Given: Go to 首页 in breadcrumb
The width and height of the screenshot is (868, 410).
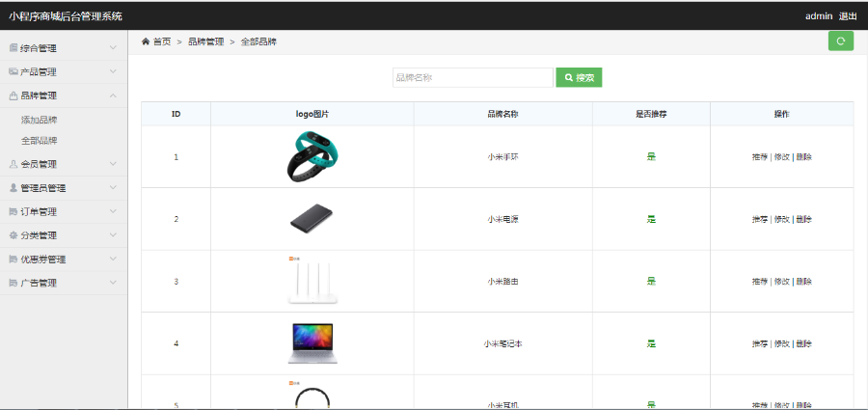Looking at the screenshot, I should 162,41.
